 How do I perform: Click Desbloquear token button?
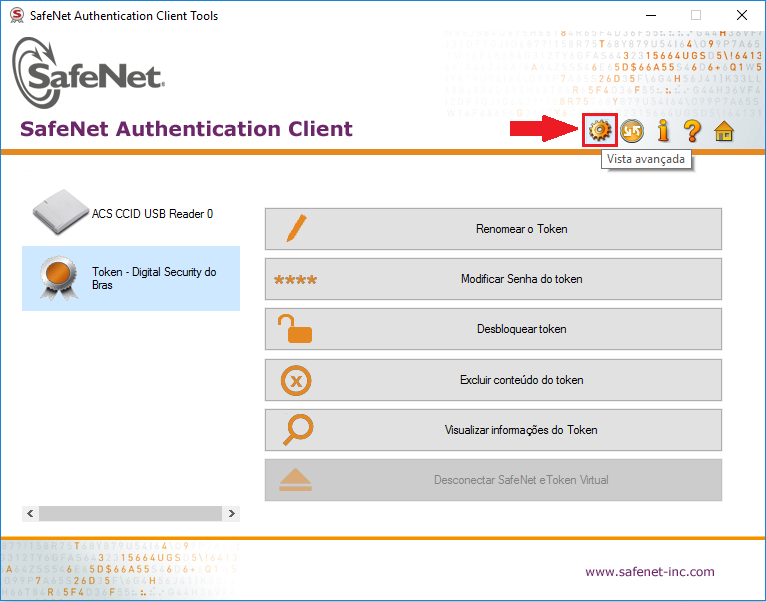click(493, 329)
